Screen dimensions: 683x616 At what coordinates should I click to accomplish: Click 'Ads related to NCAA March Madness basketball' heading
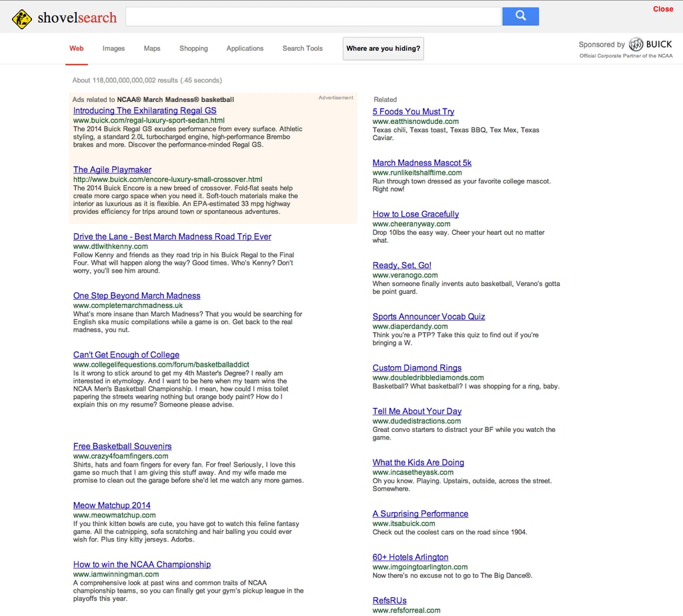pyautogui.click(x=153, y=100)
